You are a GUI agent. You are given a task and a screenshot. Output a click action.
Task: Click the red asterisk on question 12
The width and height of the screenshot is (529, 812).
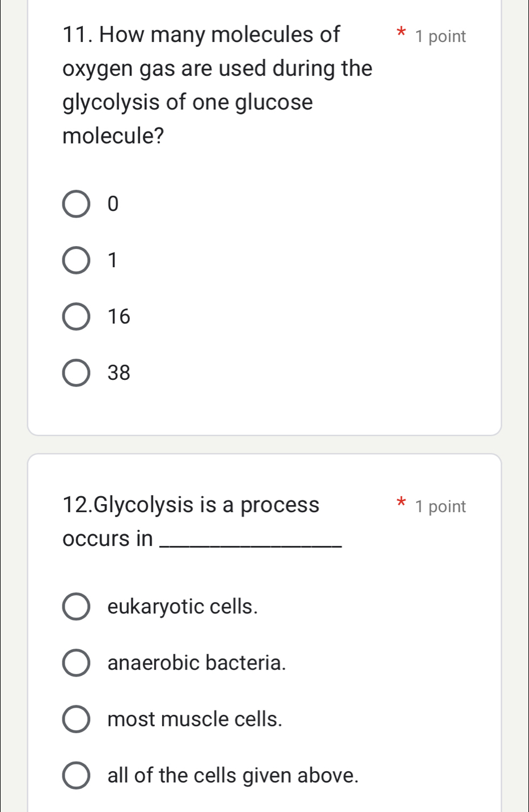pos(400,502)
